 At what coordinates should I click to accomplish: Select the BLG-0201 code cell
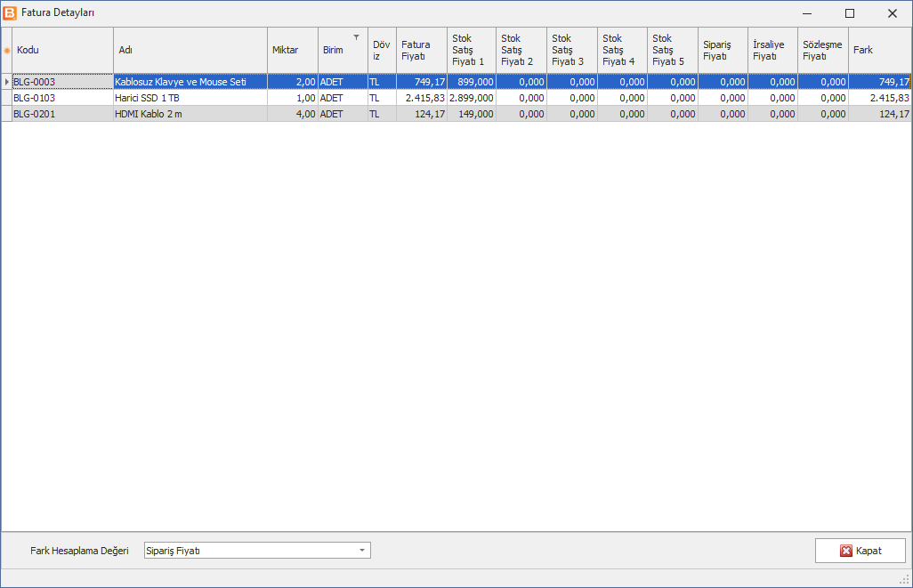[63, 114]
